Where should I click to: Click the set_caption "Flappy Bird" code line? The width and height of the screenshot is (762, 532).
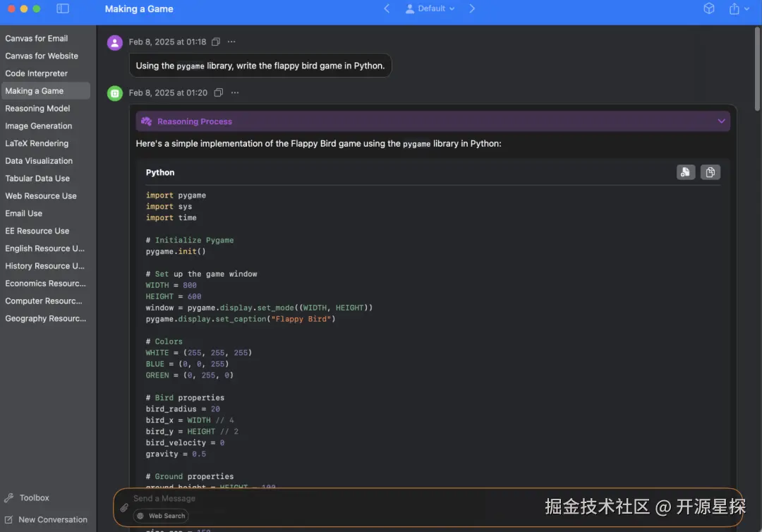(x=241, y=319)
